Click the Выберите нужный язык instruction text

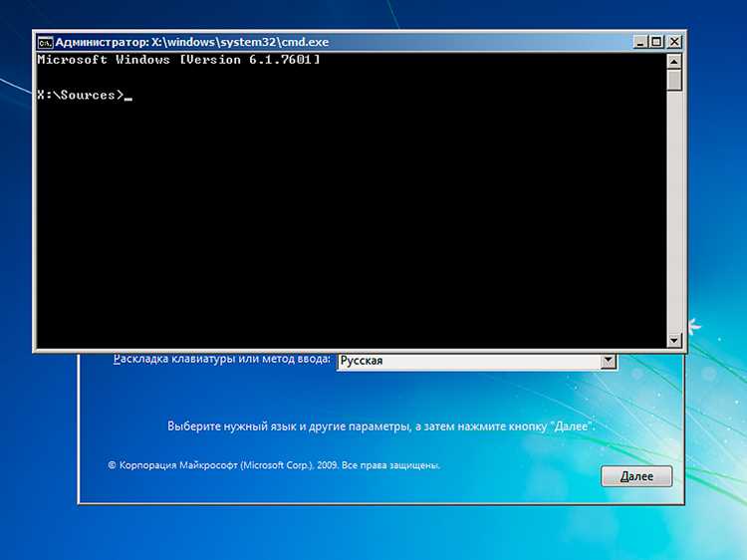(x=381, y=426)
